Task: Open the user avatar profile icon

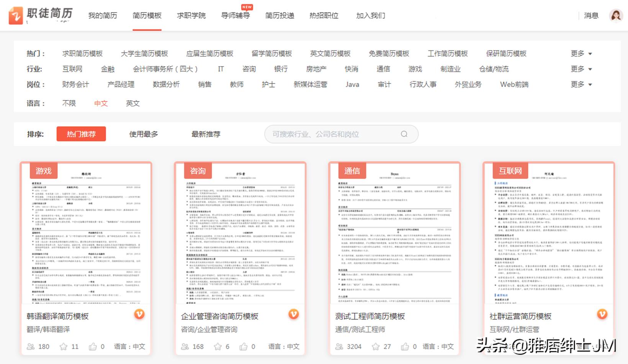Action: point(615,15)
